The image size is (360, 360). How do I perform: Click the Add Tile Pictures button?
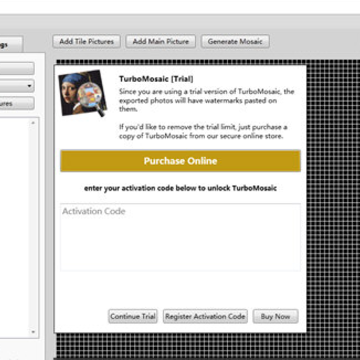coord(86,42)
